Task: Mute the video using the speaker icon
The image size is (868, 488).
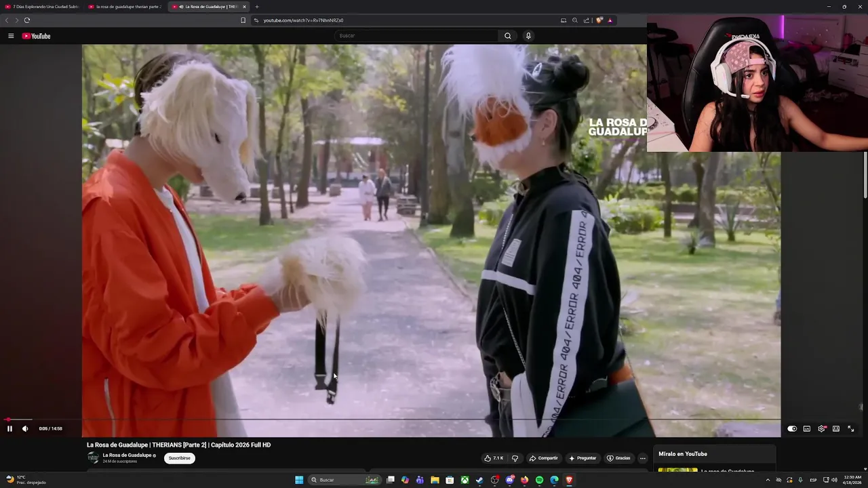Action: (25, 428)
